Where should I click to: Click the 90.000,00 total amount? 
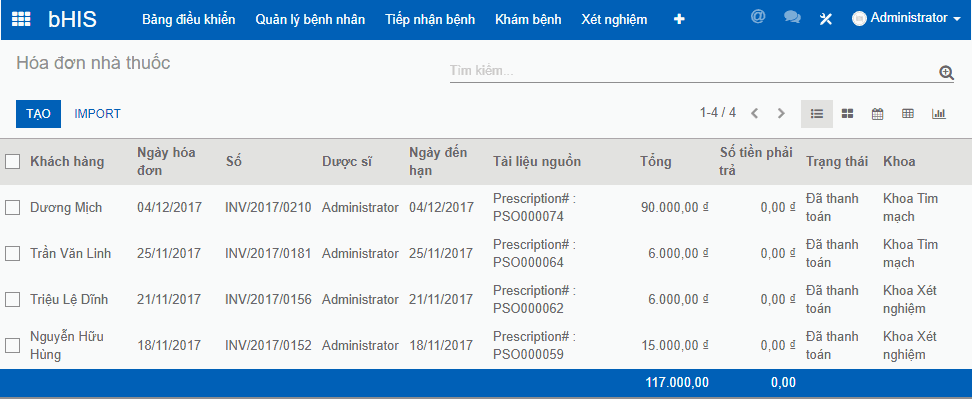point(675,208)
